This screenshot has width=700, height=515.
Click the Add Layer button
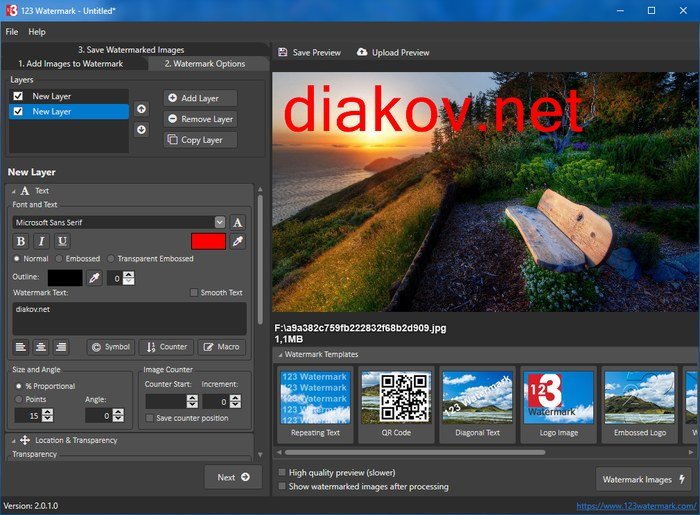coord(200,98)
